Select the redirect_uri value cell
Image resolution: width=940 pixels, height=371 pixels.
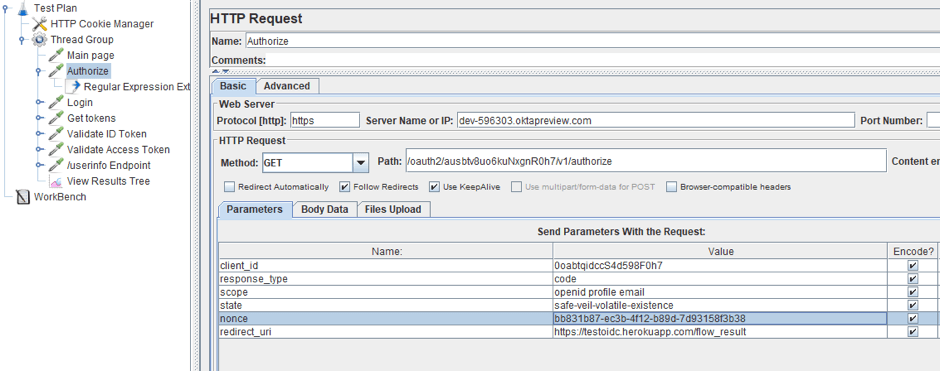click(720, 331)
